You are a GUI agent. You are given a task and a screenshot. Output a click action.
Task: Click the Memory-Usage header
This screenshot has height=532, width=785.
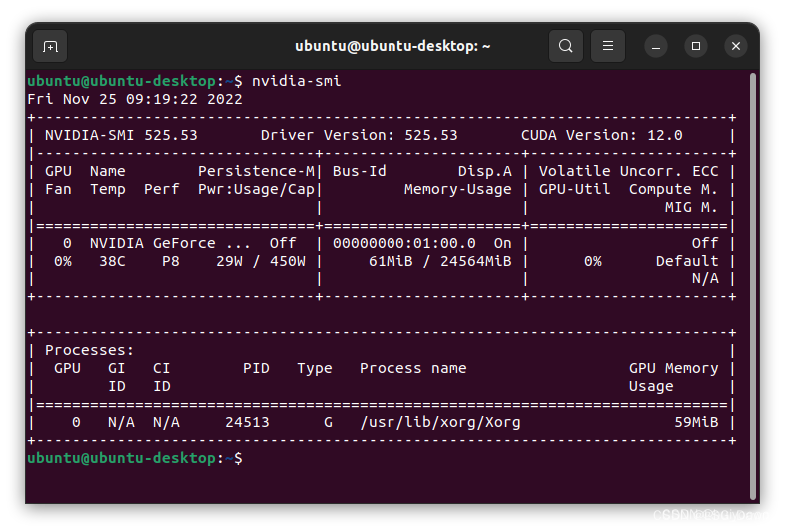(x=458, y=190)
